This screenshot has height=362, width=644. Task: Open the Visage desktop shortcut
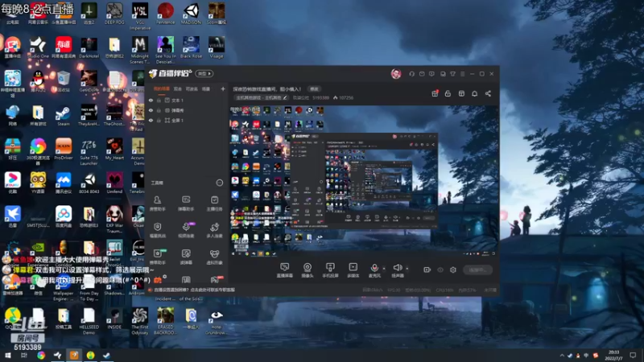[217, 47]
